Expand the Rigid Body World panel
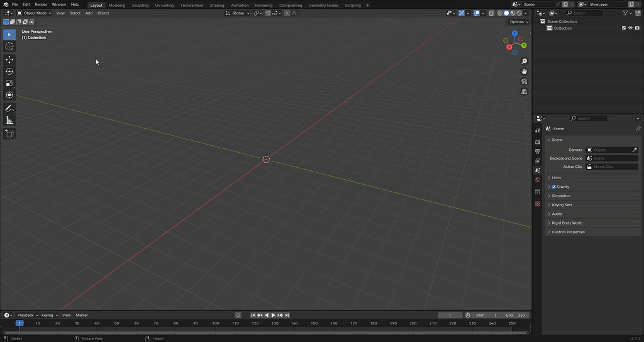This screenshot has width=644, height=342. (592, 223)
